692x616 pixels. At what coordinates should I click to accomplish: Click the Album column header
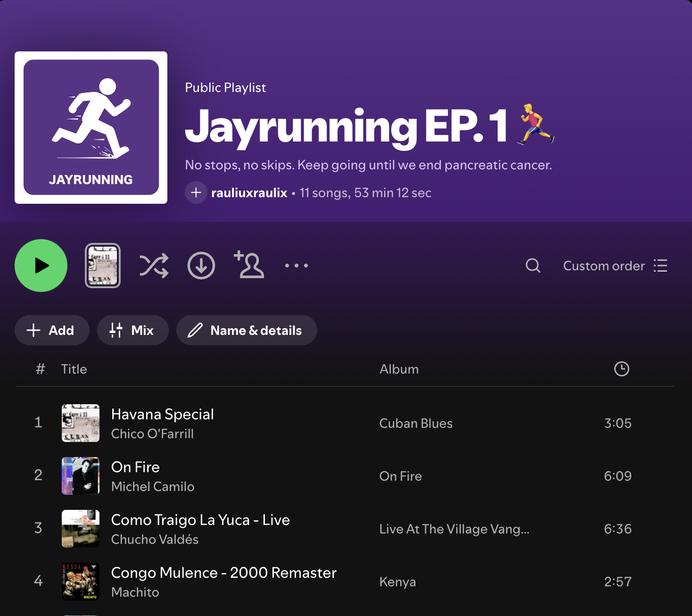tap(399, 369)
